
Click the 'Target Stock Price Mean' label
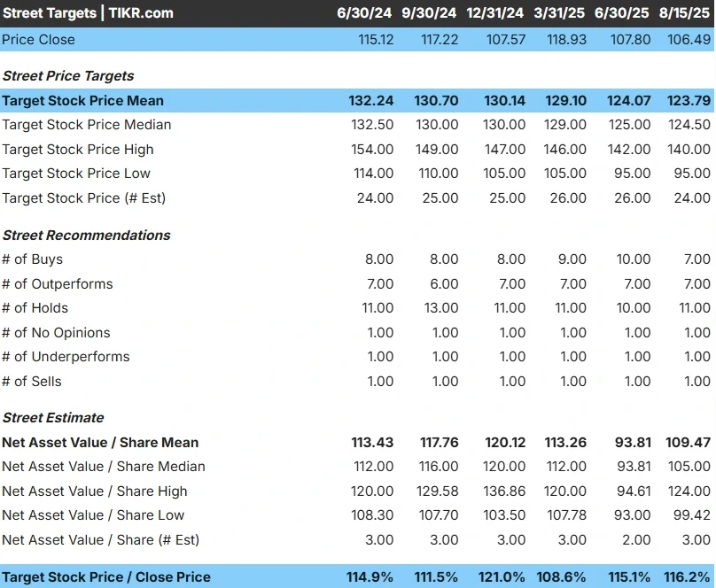[82, 101]
